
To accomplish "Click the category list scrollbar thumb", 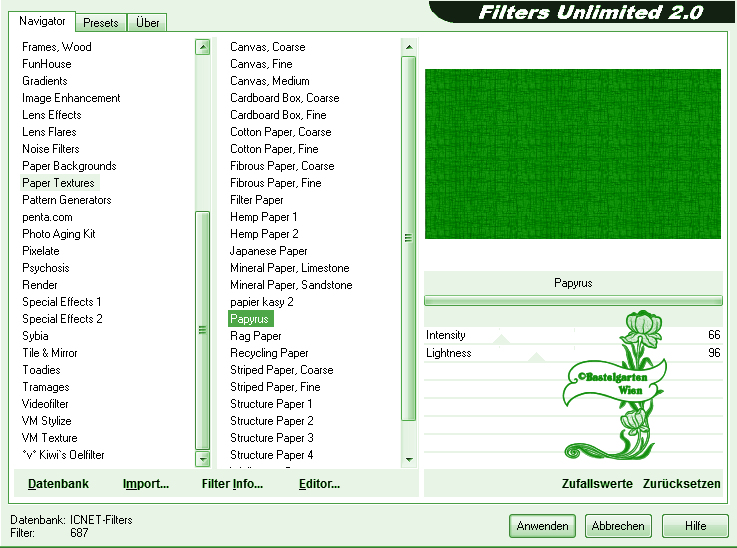I will (203, 330).
